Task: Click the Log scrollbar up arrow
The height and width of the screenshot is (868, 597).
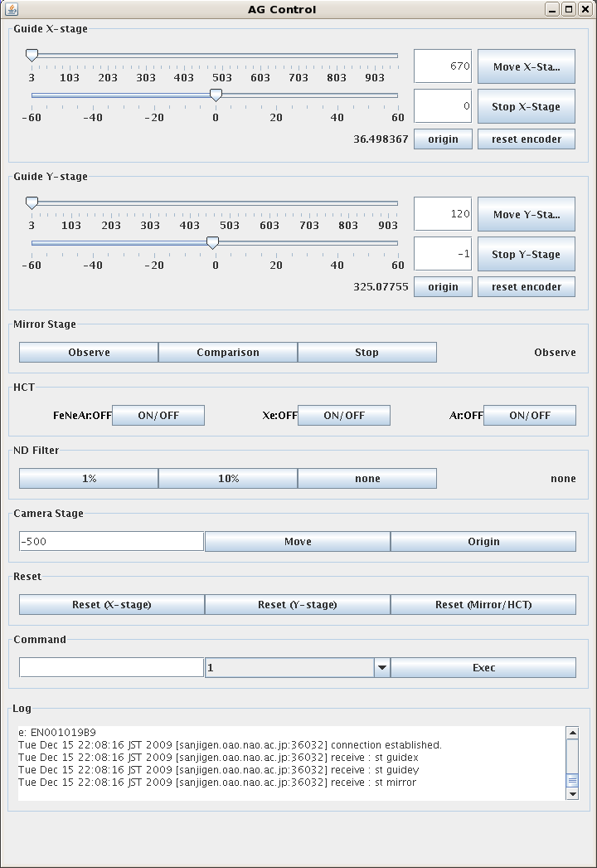Action: (x=572, y=733)
